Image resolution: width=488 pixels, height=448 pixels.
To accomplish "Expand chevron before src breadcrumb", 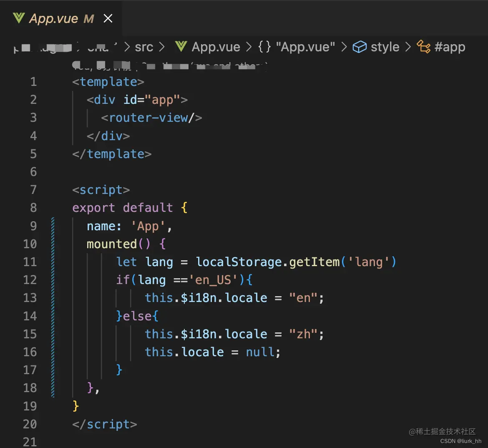I will 127,47.
